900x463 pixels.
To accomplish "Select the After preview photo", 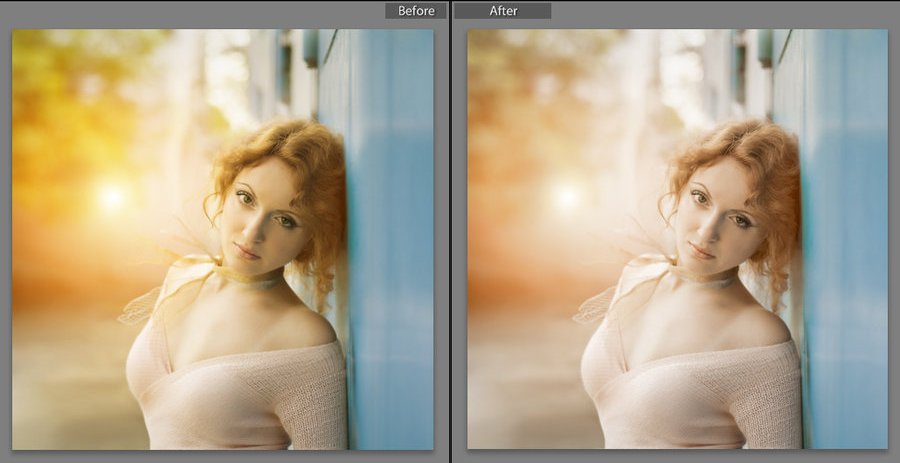I will click(677, 239).
